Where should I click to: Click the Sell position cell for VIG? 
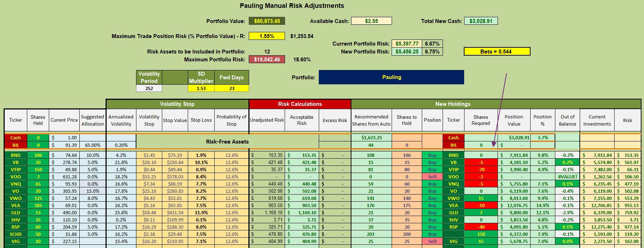pyautogui.click(x=432, y=242)
